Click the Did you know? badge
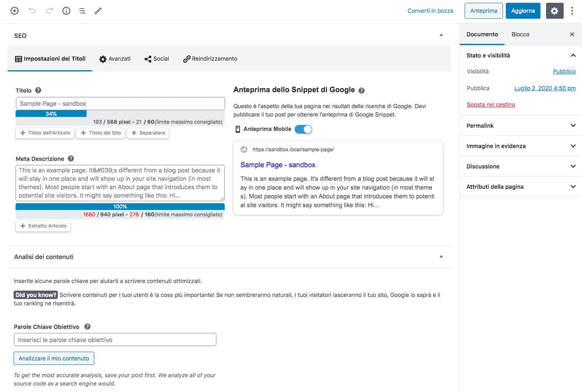The image size is (582, 392). point(36,295)
